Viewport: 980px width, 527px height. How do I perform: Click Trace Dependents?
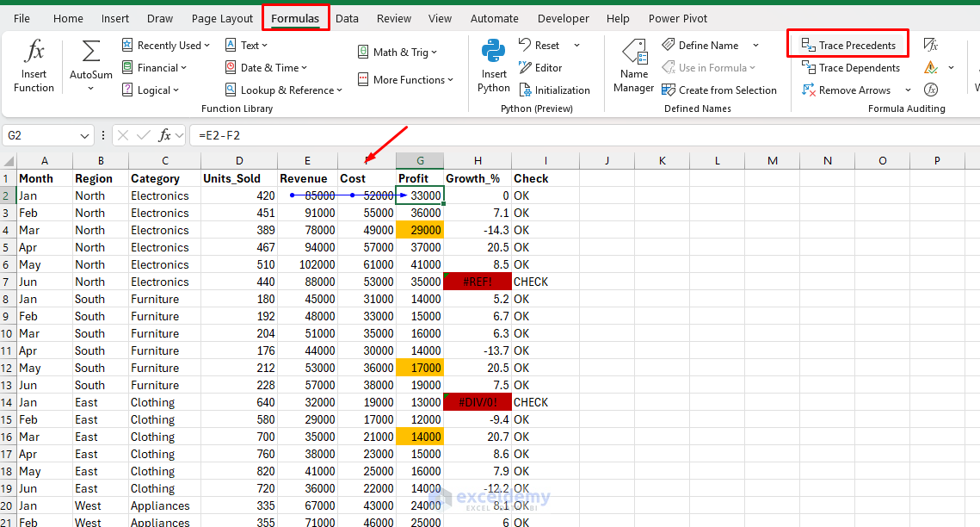(x=851, y=67)
